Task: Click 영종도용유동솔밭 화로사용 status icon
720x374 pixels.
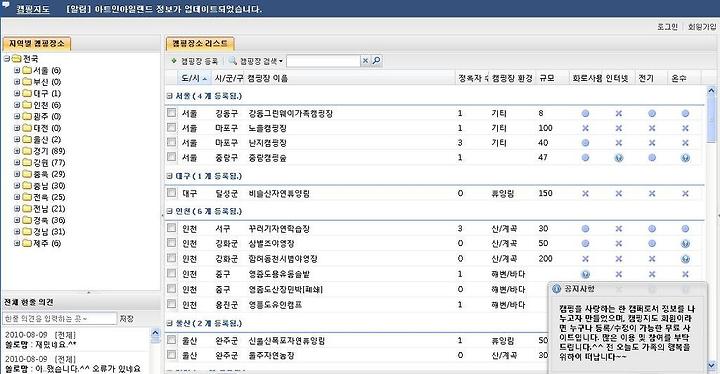Action: [585, 274]
